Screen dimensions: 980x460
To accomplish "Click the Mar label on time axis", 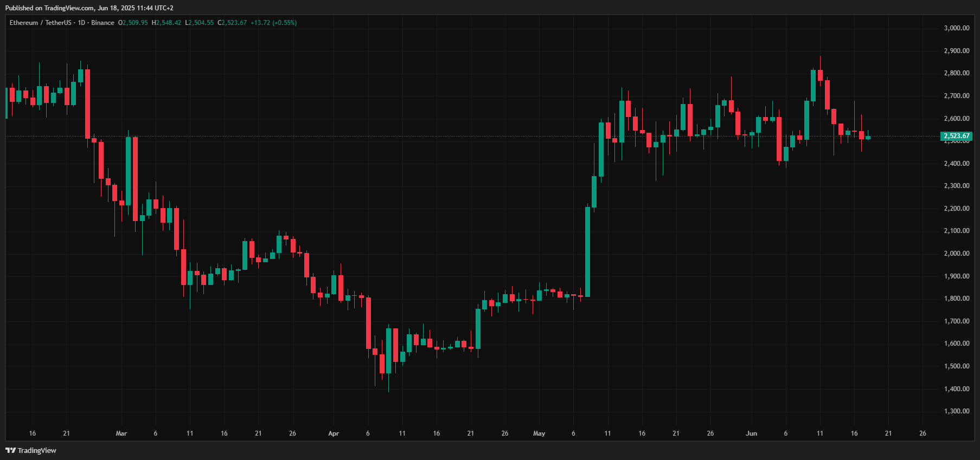I will coord(121,433).
